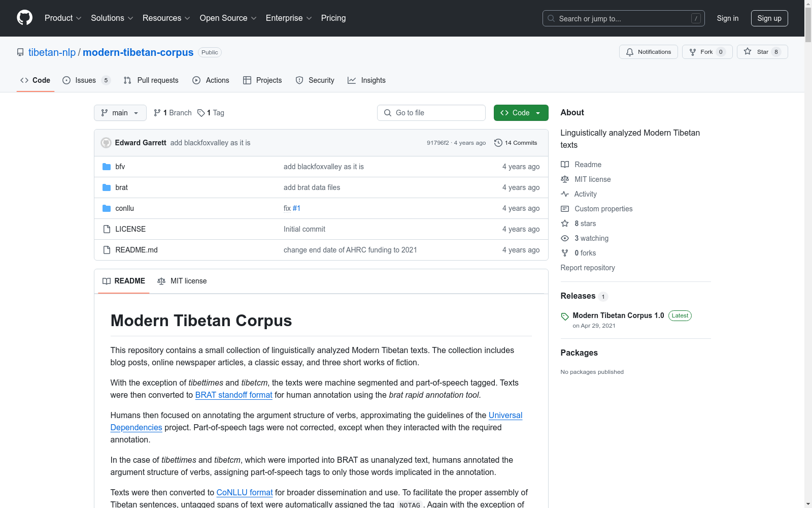This screenshot has height=508, width=812.
Task: Click the GitHub logo icon
Action: 24,18
